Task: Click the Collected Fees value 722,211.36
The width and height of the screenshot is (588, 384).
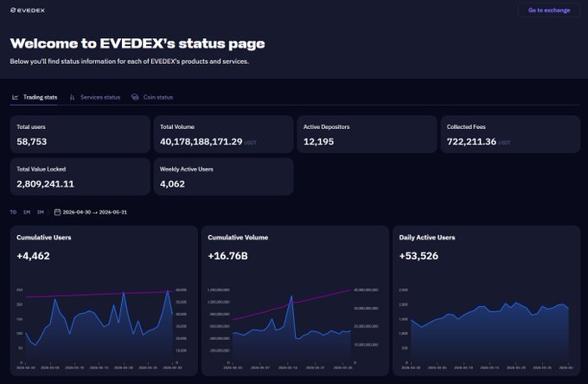Action: point(471,142)
